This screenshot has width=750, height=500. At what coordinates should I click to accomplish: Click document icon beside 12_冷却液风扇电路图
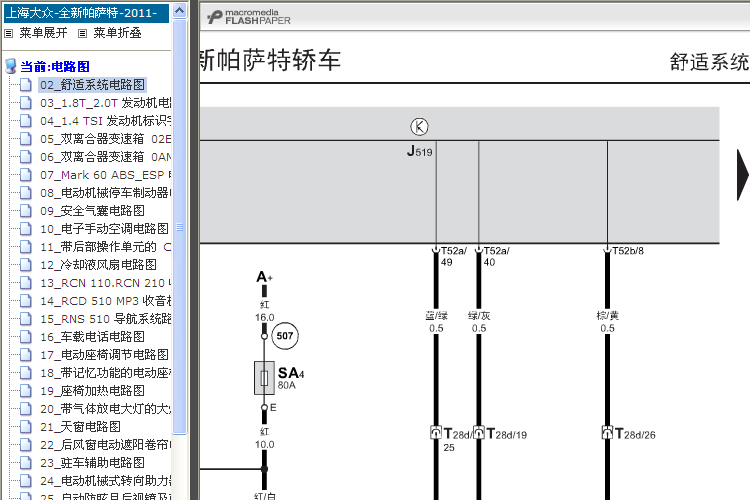point(26,265)
